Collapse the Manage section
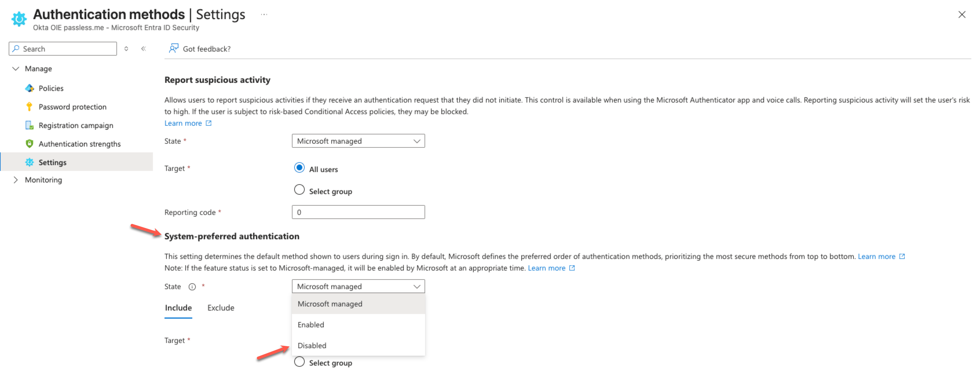Screen dimensions: 980x387 pos(16,69)
